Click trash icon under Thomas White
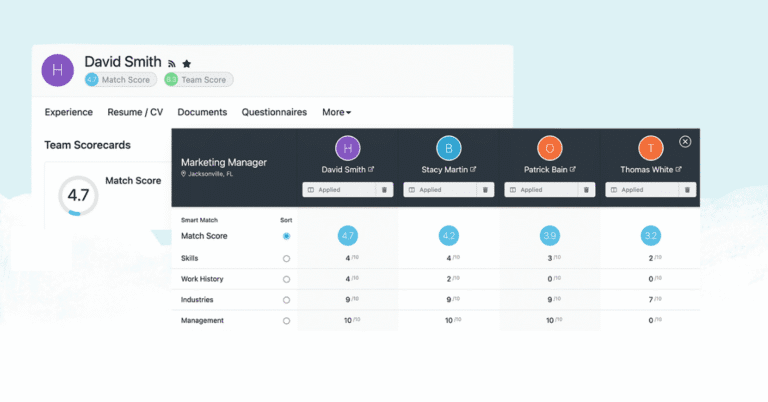This screenshot has width=768, height=402. tap(687, 189)
